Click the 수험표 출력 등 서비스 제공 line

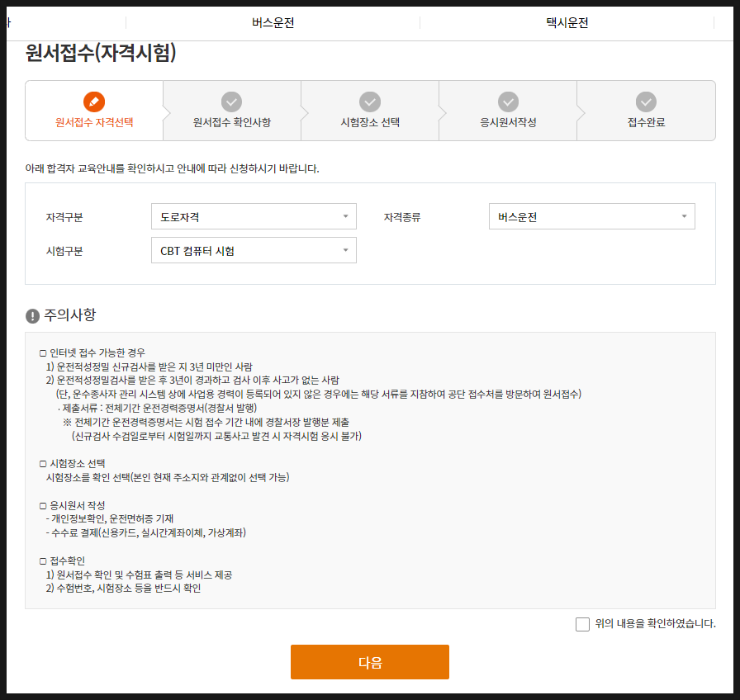click(x=140, y=575)
